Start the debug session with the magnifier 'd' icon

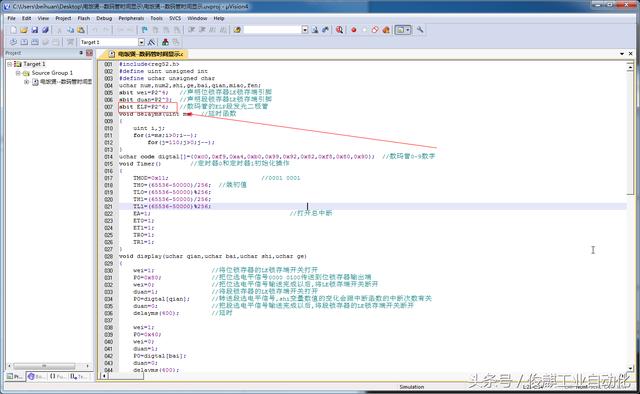(x=339, y=30)
